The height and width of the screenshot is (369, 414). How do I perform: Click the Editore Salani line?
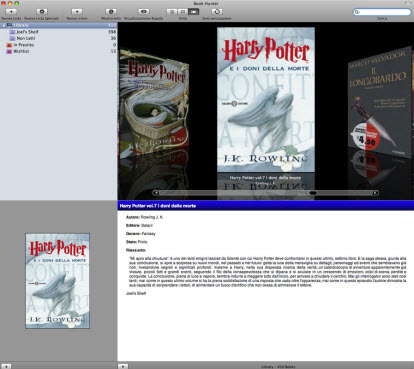click(x=139, y=225)
